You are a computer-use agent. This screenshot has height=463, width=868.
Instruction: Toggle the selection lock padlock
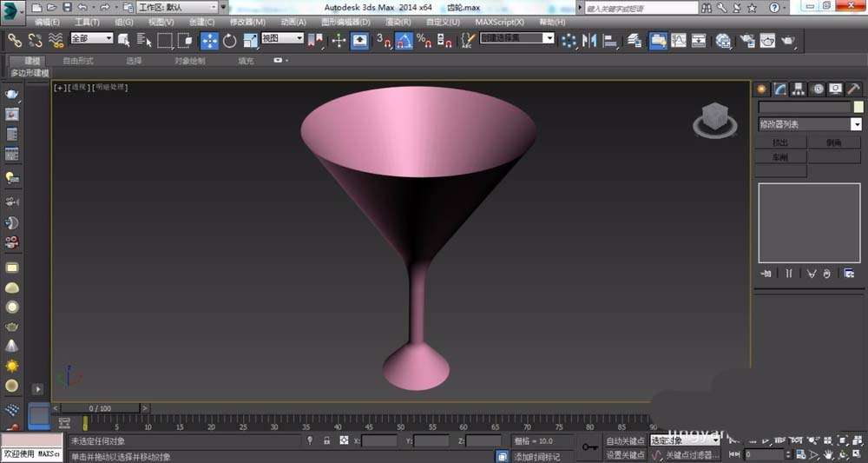326,441
